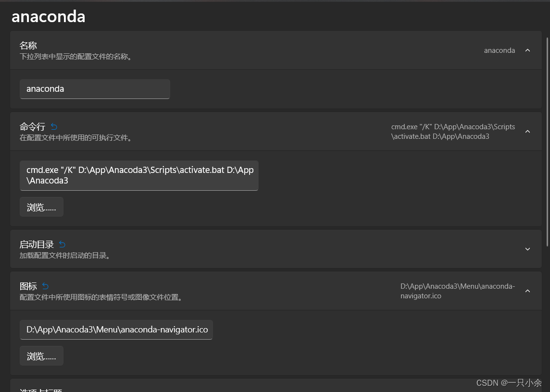Click the cmd.exe command line text box
Image resolution: width=550 pixels, height=392 pixels.
(x=139, y=175)
